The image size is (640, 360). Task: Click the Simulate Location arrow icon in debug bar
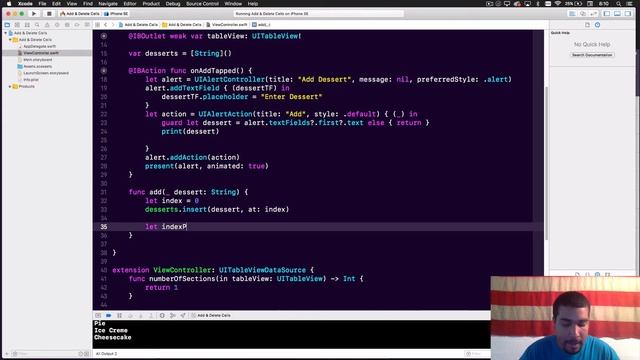point(183,316)
